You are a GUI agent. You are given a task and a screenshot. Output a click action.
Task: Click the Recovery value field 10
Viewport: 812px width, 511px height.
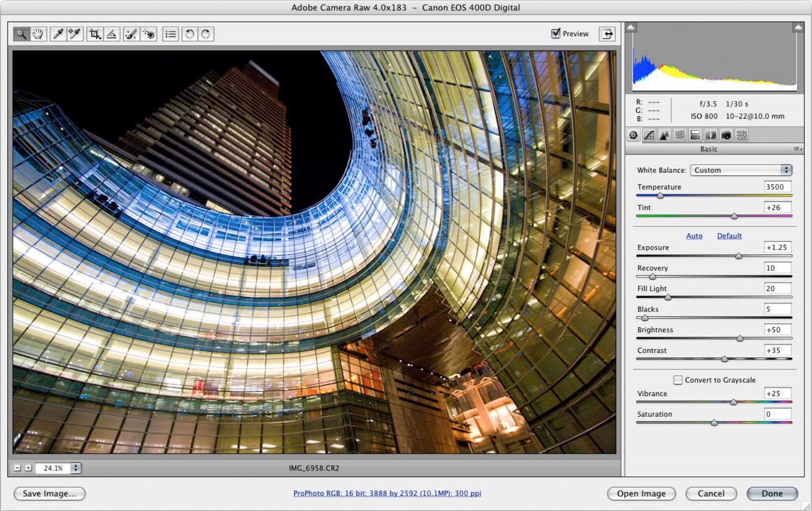[777, 268]
